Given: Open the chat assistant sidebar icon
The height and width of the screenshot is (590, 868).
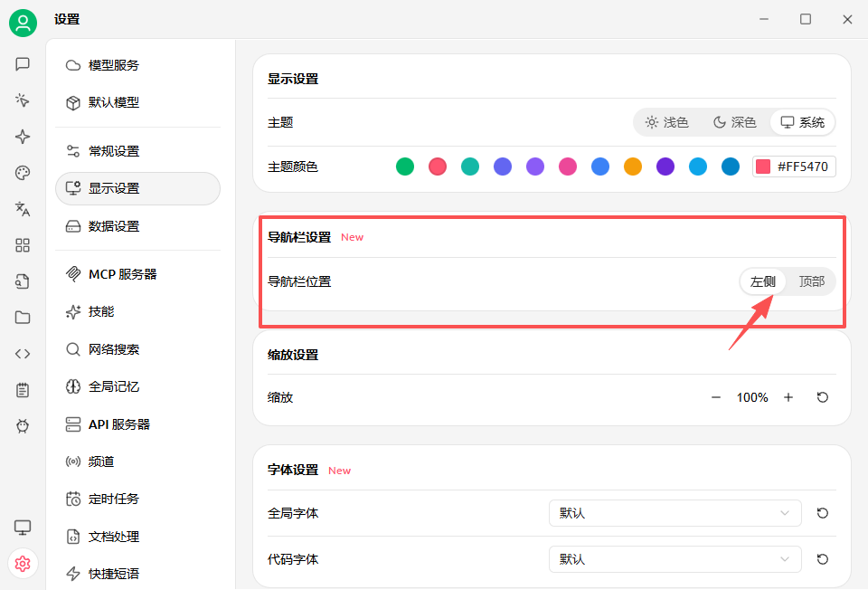Looking at the screenshot, I should tap(23, 64).
